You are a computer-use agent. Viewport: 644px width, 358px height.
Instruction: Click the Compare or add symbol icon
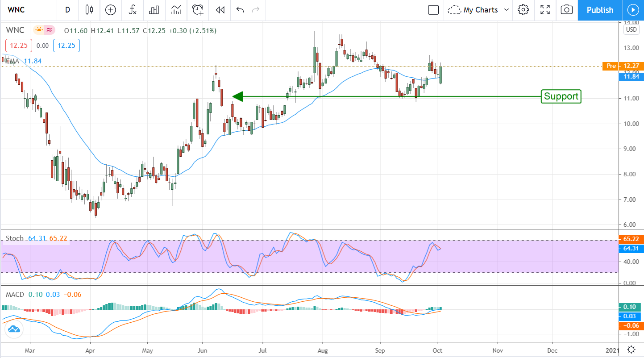(x=110, y=10)
